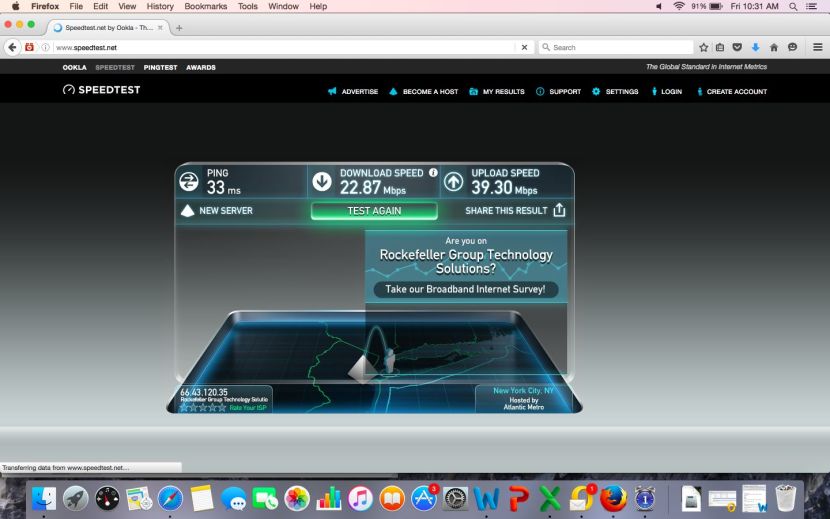
Task: Click the Rate Your ISP link
Action: point(248,408)
